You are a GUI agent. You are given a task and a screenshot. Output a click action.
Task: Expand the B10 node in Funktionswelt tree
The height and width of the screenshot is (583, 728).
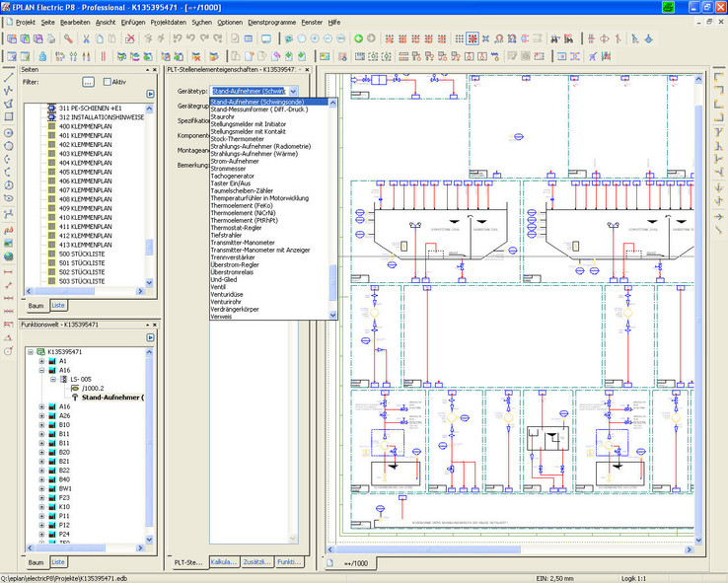click(41, 424)
